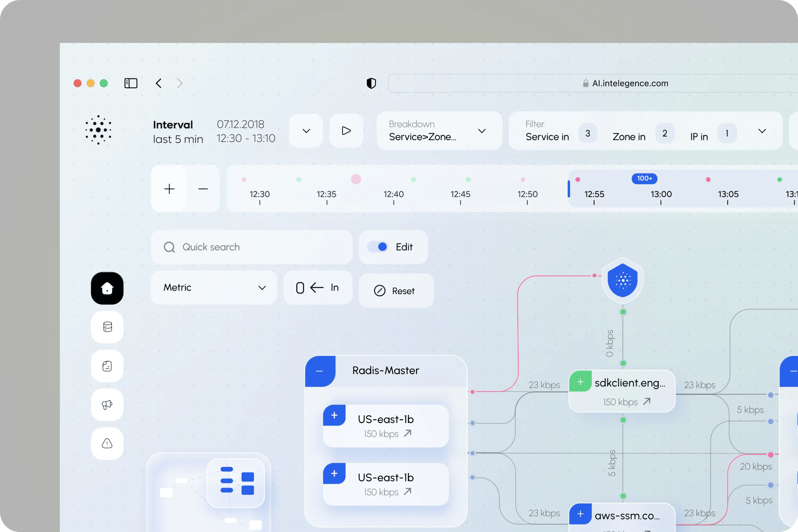This screenshot has width=798, height=532.
Task: Click the timeline zoom-out minus control
Action: click(202, 189)
